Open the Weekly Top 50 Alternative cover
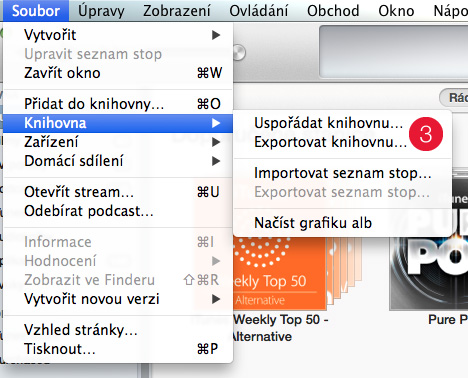Screen dimensions: 468x378 coord(279,273)
